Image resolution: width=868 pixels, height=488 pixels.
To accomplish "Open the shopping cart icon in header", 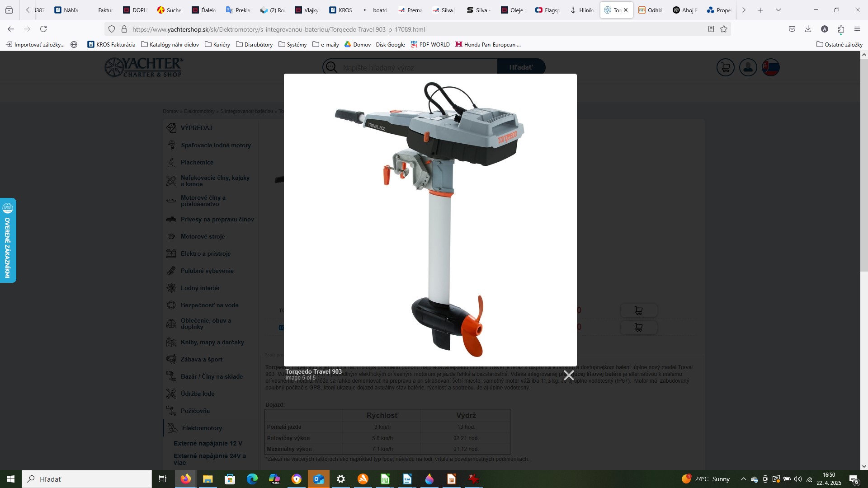I will click(725, 68).
